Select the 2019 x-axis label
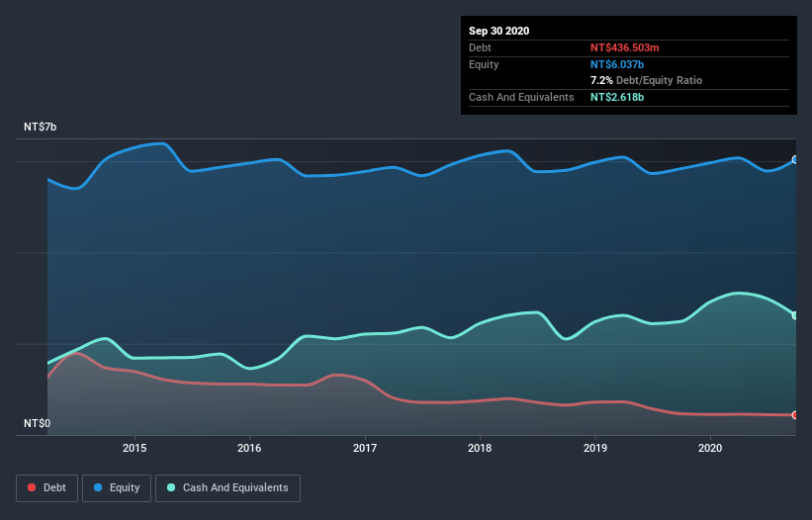 click(595, 448)
